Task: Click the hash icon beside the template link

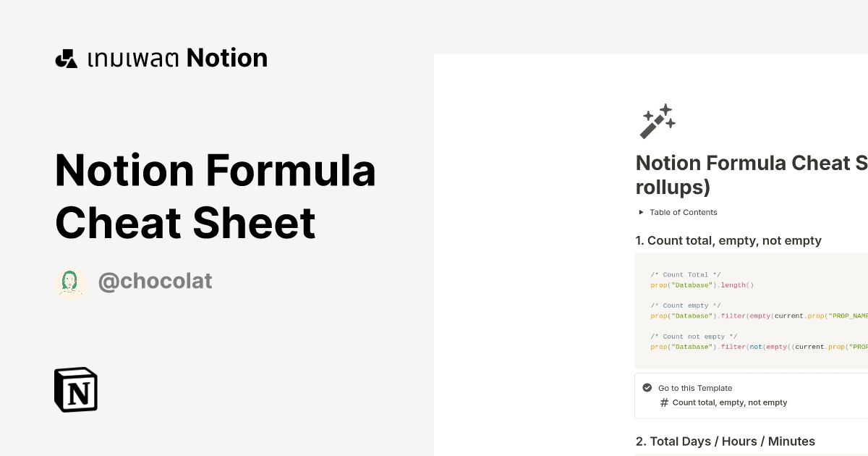Action: 664,402
